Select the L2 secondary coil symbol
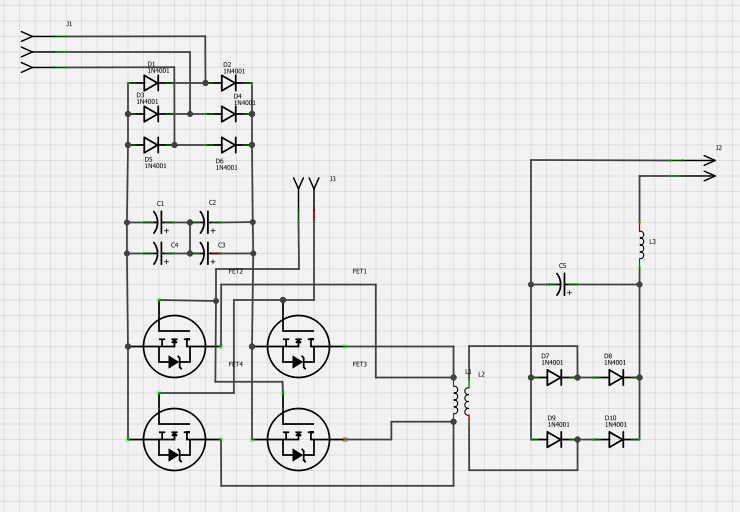This screenshot has height=512, width=740. point(467,401)
